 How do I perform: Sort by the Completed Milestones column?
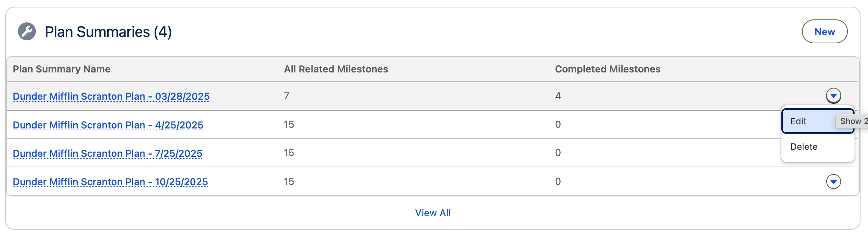click(608, 69)
